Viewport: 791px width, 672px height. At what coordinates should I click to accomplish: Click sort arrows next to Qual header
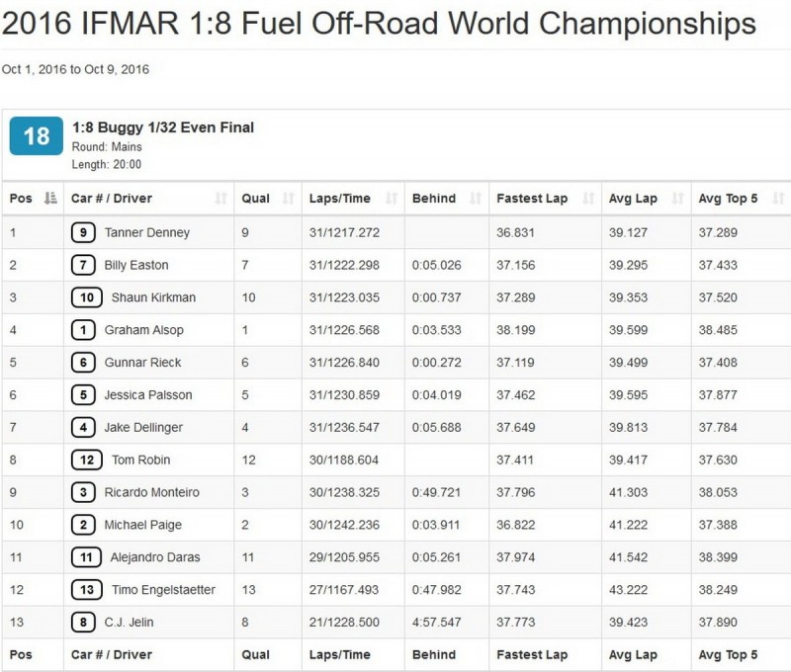(x=288, y=198)
